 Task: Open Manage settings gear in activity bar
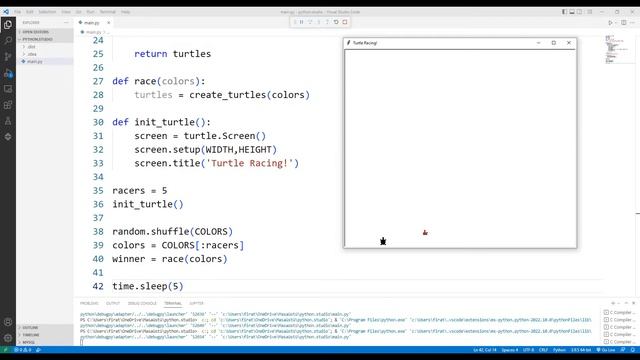8,338
